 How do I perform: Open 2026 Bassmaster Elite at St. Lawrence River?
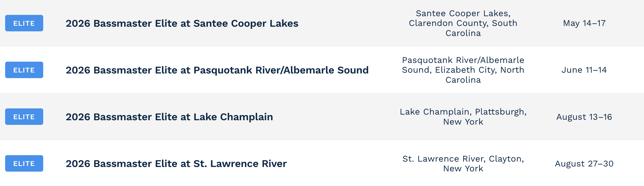click(176, 164)
